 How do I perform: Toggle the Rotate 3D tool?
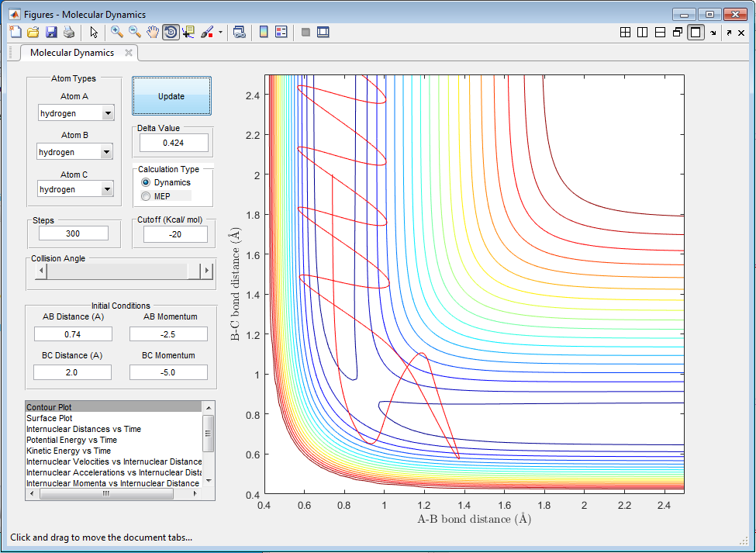point(171,32)
